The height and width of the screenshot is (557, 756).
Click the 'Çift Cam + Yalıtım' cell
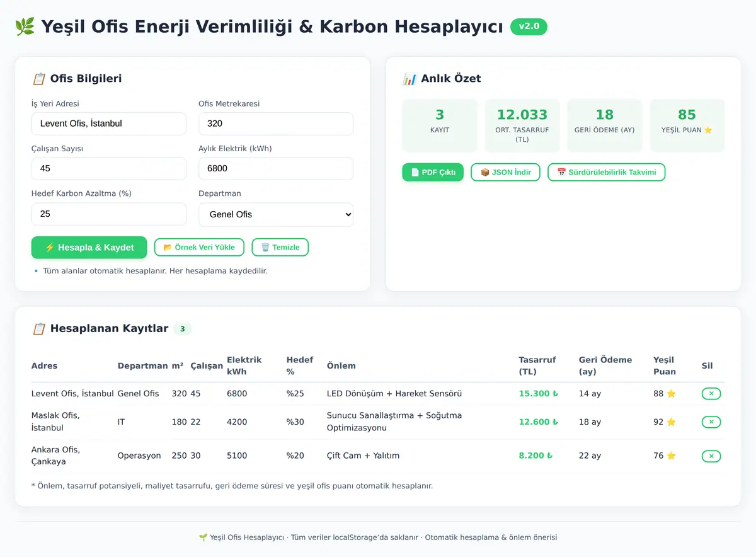(364, 456)
